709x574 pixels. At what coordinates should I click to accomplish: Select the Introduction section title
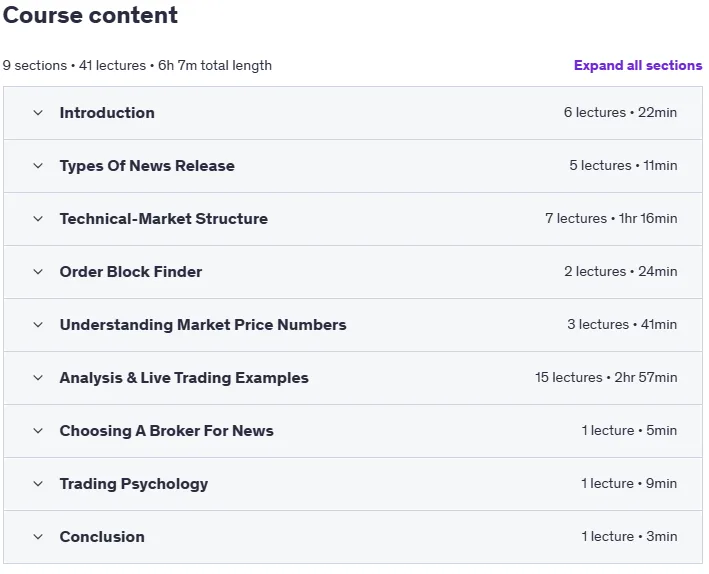click(107, 113)
